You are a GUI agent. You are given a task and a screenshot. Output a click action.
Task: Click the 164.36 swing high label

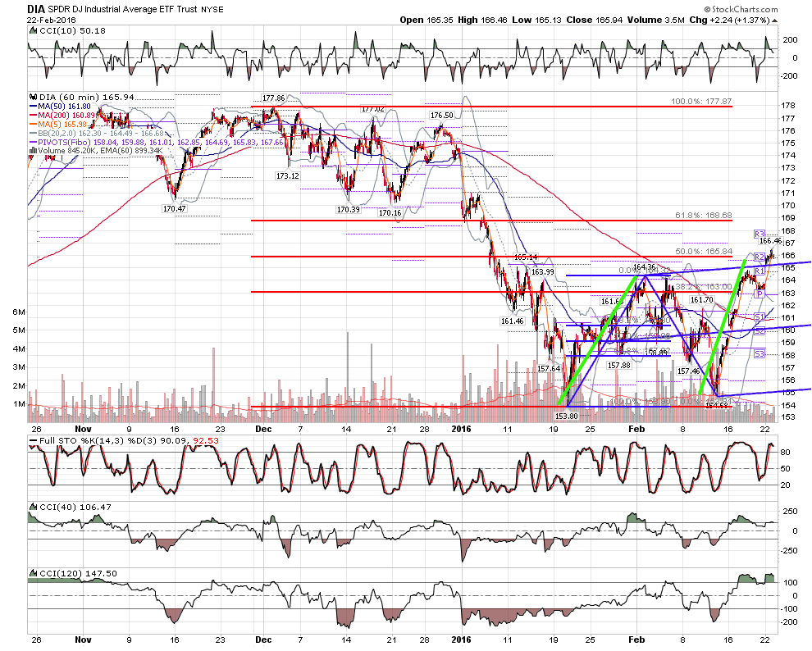click(645, 267)
